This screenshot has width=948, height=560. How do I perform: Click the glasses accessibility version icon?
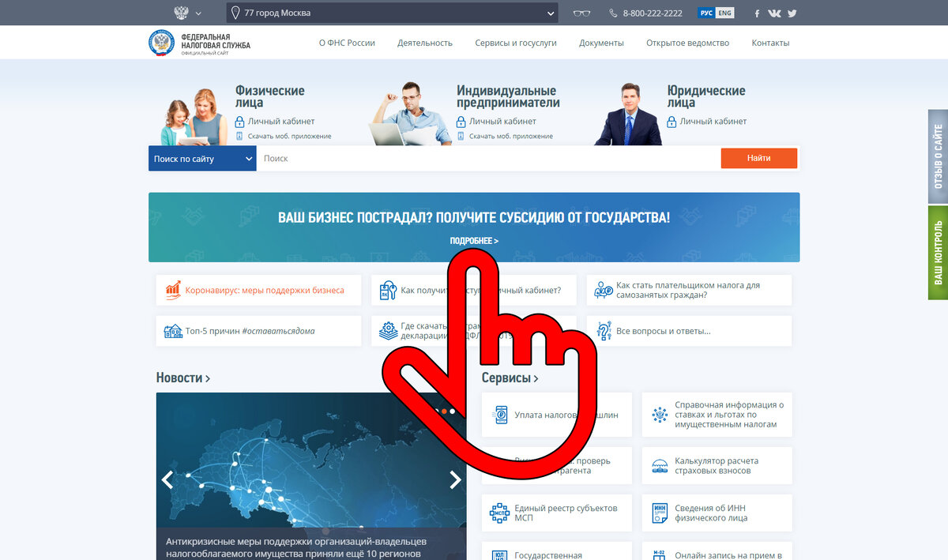[x=581, y=13]
